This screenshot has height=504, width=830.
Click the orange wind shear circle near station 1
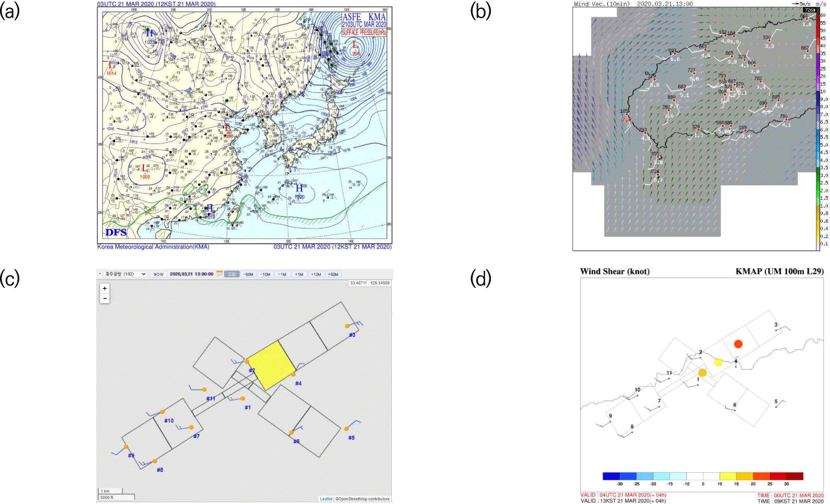coord(702,373)
